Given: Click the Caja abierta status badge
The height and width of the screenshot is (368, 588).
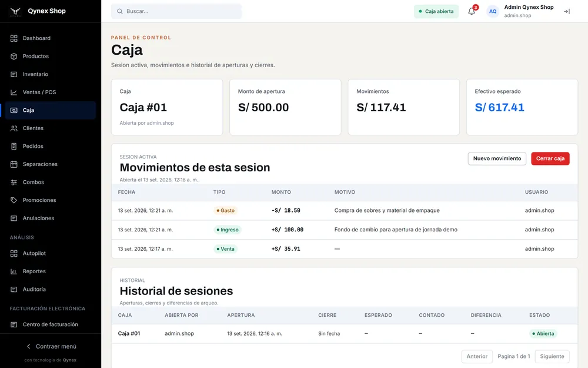Looking at the screenshot, I should pos(436,11).
